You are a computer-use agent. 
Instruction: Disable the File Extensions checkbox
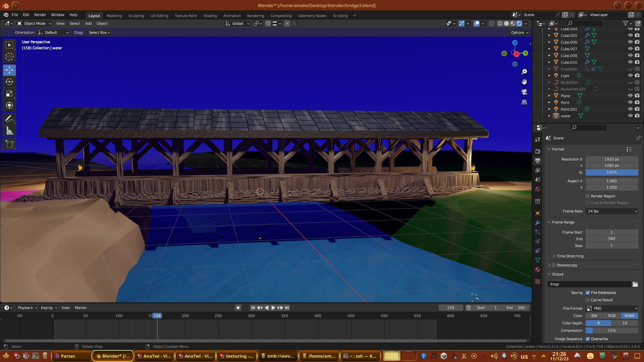588,293
